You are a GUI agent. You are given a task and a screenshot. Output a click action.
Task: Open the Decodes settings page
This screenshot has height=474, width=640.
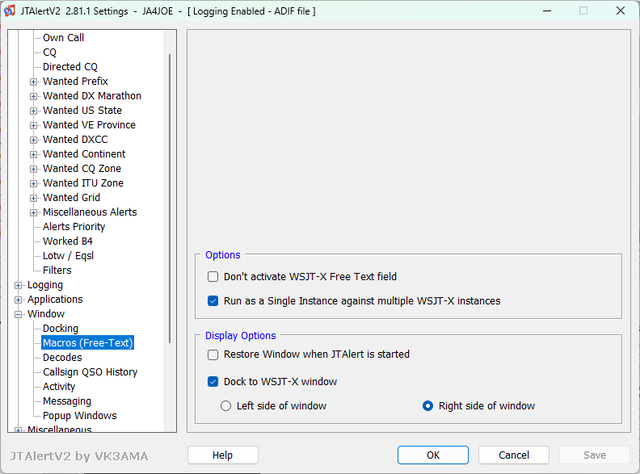pos(62,357)
